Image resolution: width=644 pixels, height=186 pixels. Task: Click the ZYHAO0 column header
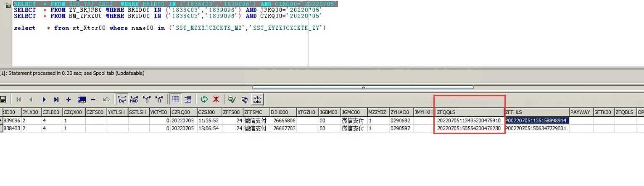[401, 113]
